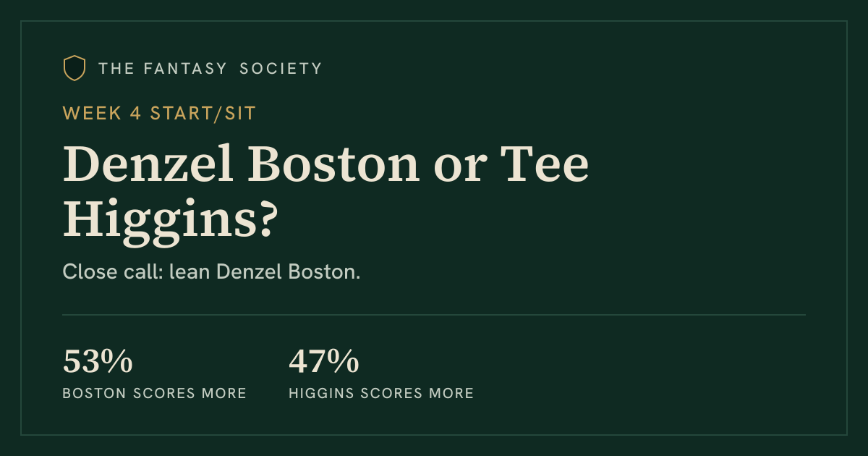Click the word THE beside shield logo
This screenshot has height=456, width=868.
pyautogui.click(x=114, y=69)
